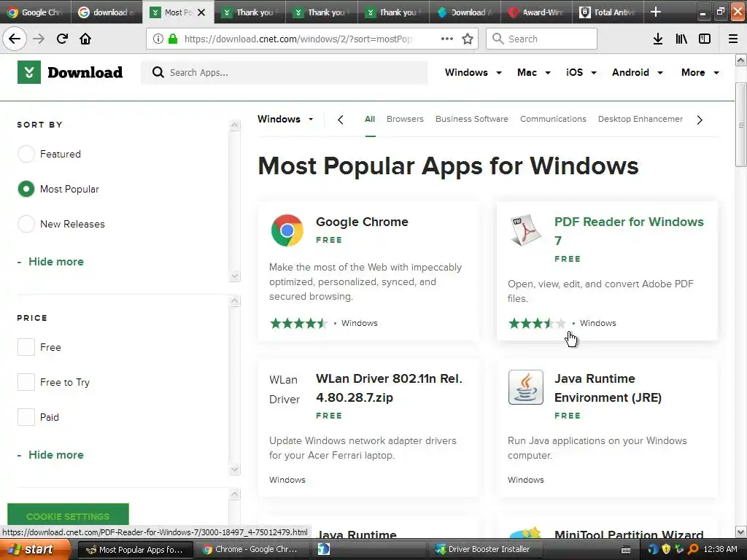This screenshot has height=560, width=747.
Task: Click the Google Chrome star rating
Action: (298, 323)
